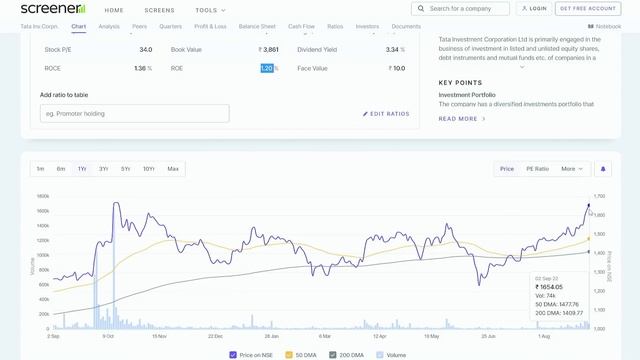
Task: Switch to the Balance Sheet tab
Action: point(257,27)
